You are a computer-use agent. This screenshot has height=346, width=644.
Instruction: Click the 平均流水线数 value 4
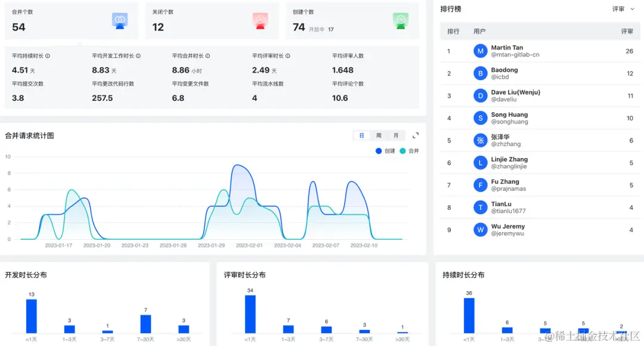255,98
